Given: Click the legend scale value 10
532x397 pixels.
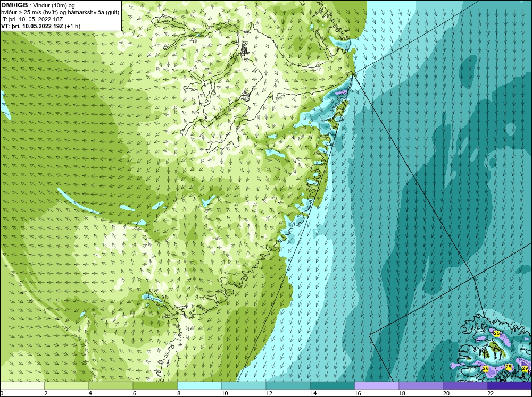Looking at the screenshot, I should coord(225,393).
